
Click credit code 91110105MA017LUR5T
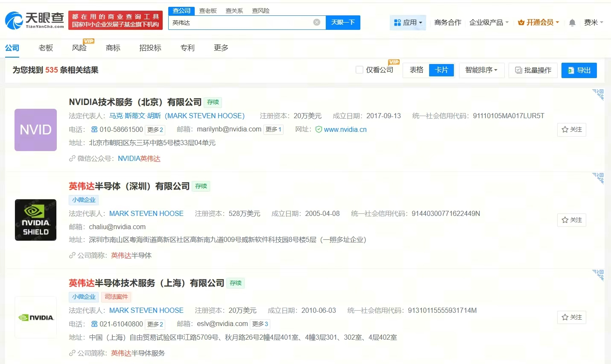[509, 116]
